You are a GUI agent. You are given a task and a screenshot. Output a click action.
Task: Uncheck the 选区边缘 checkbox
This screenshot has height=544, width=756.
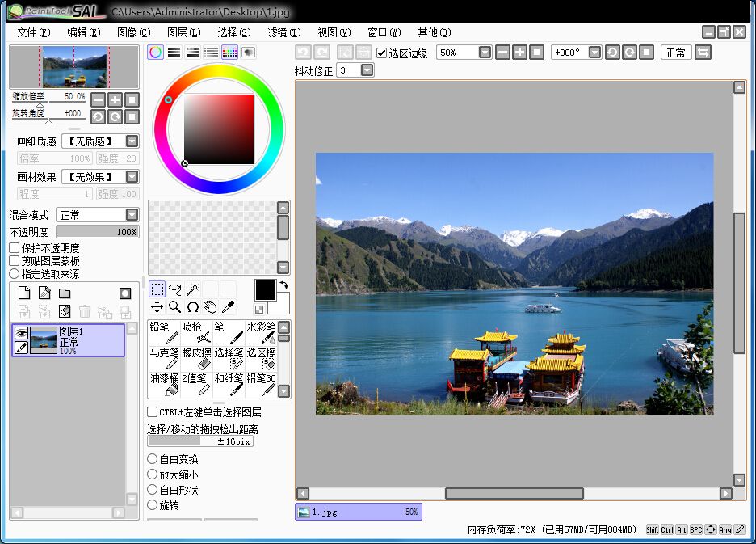(x=382, y=53)
